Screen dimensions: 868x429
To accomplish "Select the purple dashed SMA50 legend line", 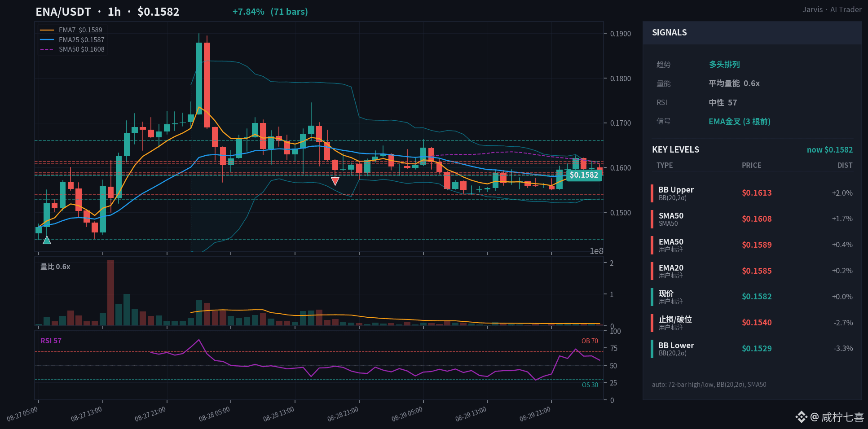I will click(x=47, y=49).
